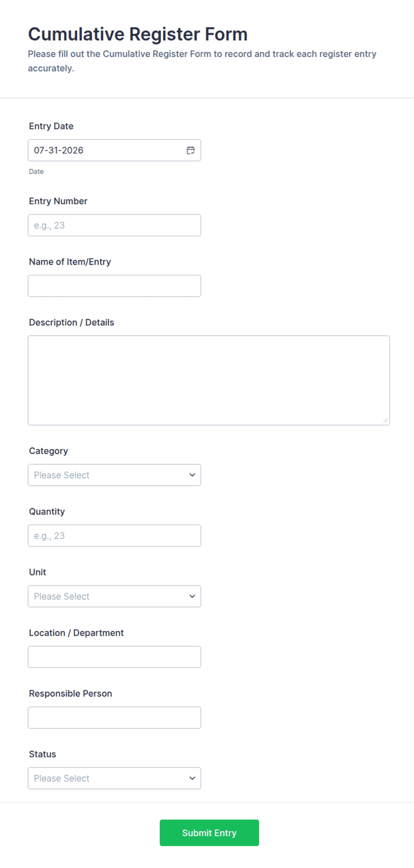The height and width of the screenshot is (868, 414).
Task: Click the Unit dropdown chevron arrow
Action: coord(192,596)
